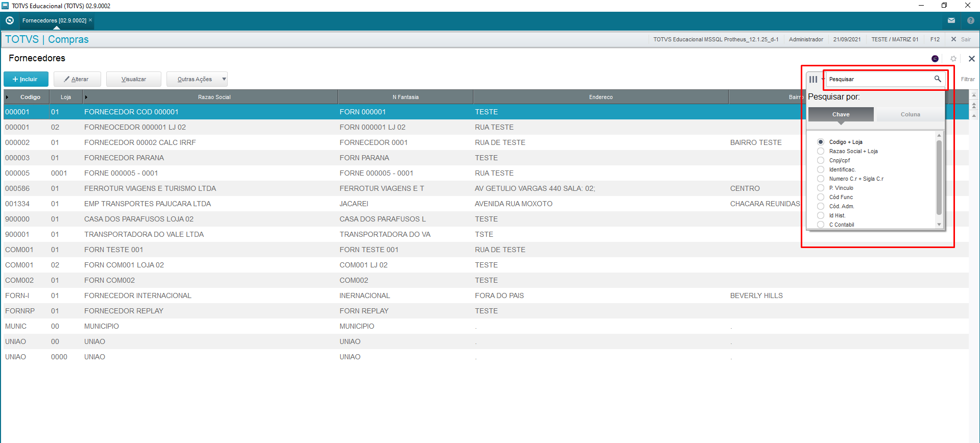Click the sort arrow in the Codigo column header
Image resolution: width=980 pixels, height=443 pixels.
[x=7, y=97]
